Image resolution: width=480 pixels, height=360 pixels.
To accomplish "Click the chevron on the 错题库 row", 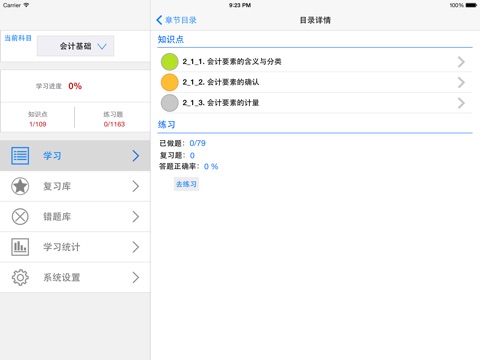I will (136, 217).
